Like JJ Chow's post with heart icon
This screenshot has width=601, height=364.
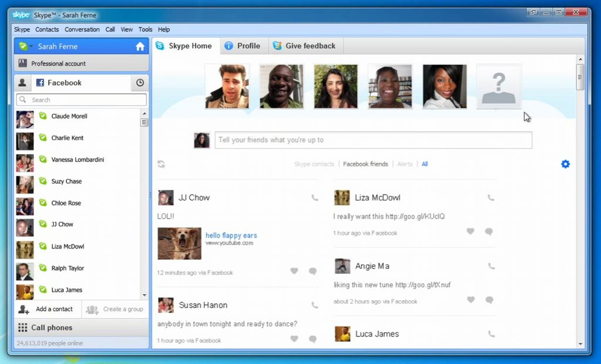click(x=294, y=271)
